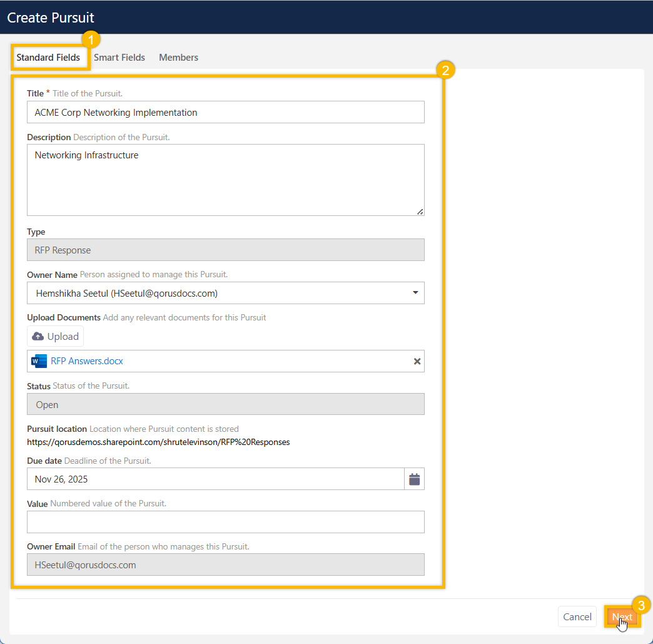The height and width of the screenshot is (644, 653).
Task: Click the Owner Email field
Action: pyautogui.click(x=225, y=565)
